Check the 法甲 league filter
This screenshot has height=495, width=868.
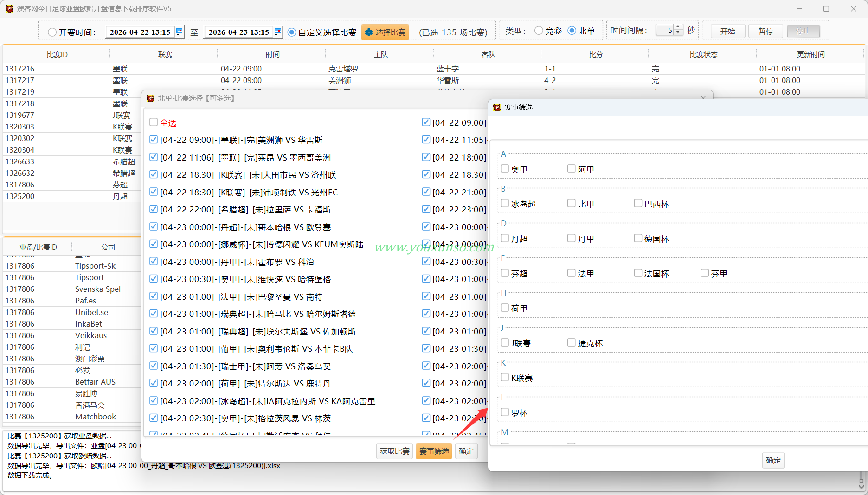click(572, 273)
